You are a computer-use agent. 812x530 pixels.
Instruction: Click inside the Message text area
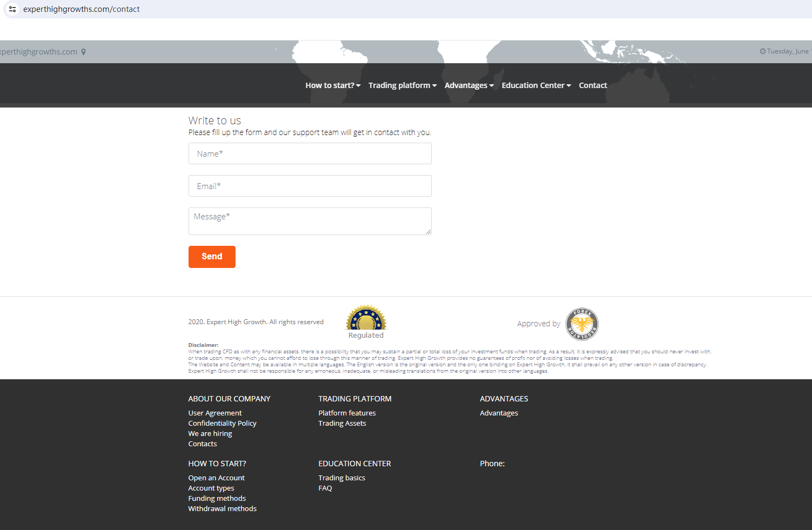[x=310, y=221]
